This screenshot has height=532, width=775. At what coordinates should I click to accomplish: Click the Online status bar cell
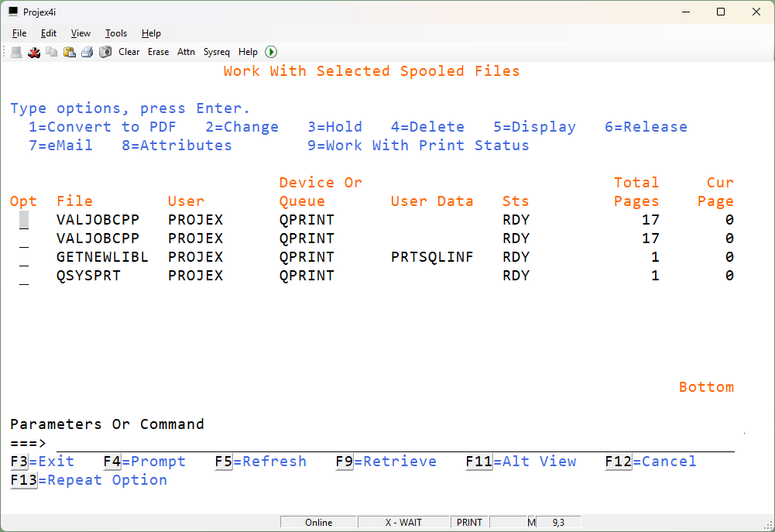pos(318,523)
